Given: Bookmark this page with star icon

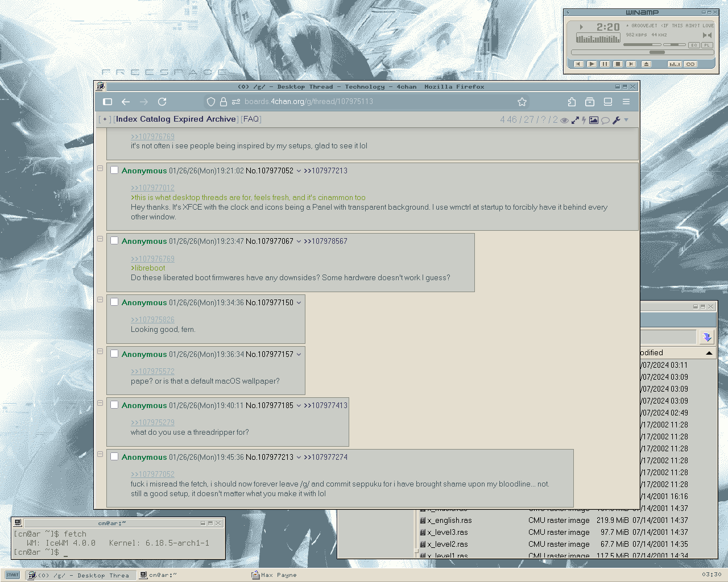Looking at the screenshot, I should point(522,102).
